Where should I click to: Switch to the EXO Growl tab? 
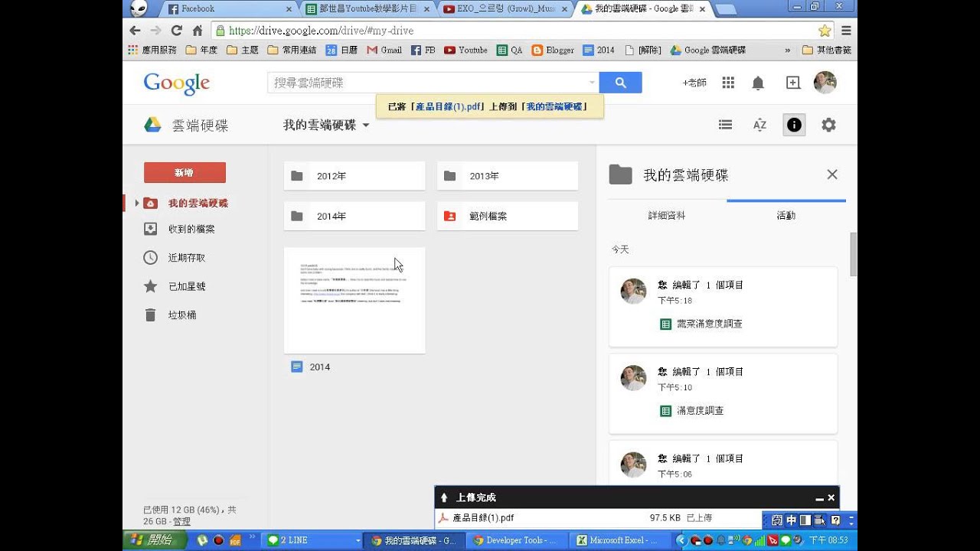pos(506,9)
